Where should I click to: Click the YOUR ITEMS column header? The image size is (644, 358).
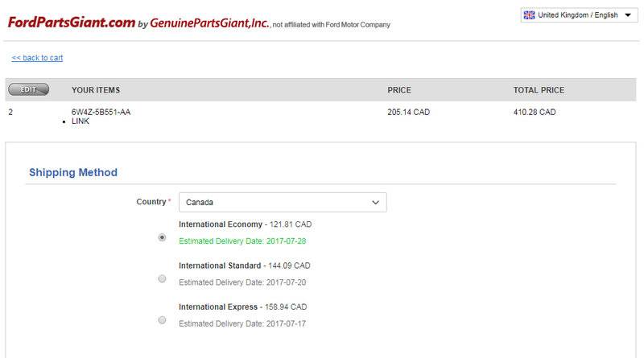click(x=96, y=90)
